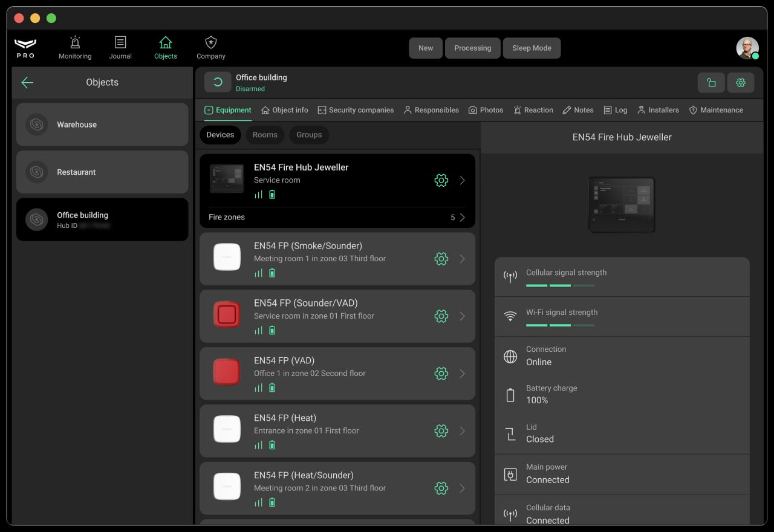Open settings gear for EN54 Fire Hub Jeweller

click(x=441, y=180)
